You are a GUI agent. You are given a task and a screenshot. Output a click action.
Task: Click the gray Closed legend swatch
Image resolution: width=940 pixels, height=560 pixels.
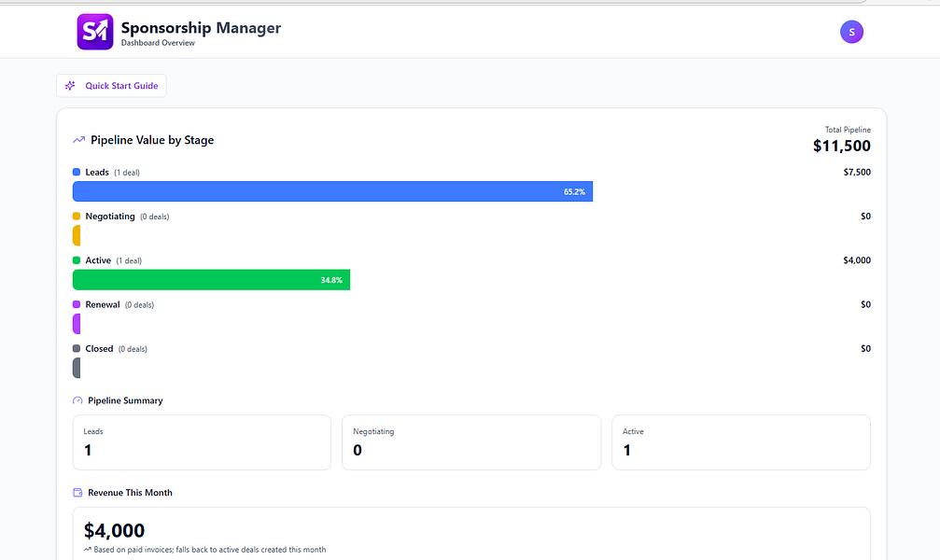pyautogui.click(x=77, y=348)
